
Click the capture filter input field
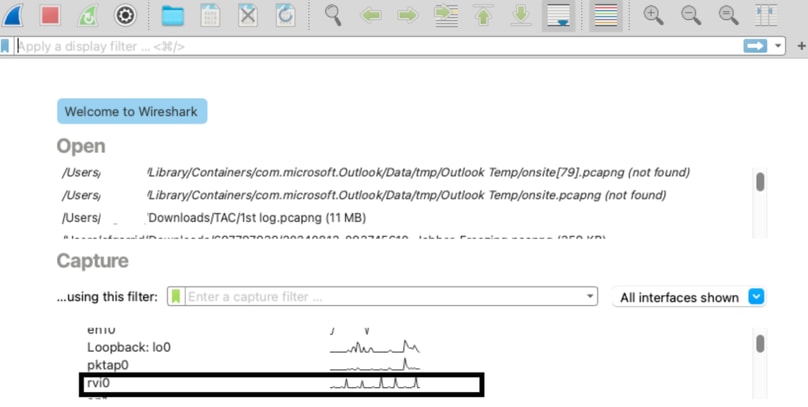tap(385, 297)
